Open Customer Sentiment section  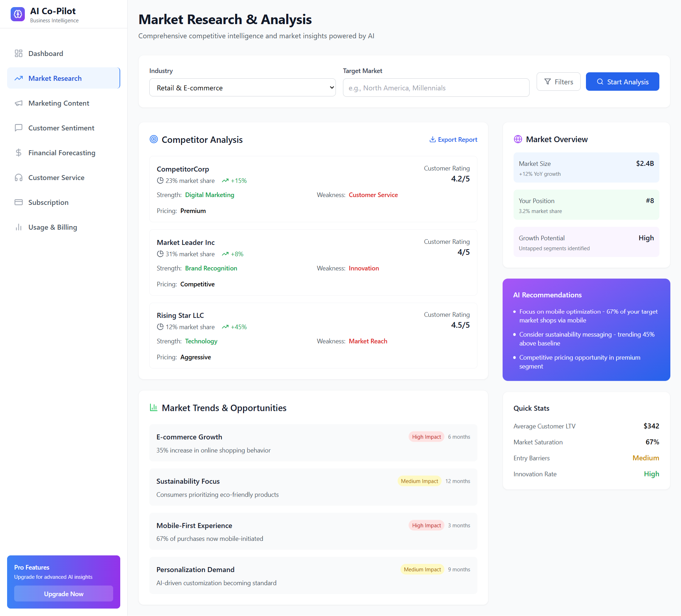point(63,128)
